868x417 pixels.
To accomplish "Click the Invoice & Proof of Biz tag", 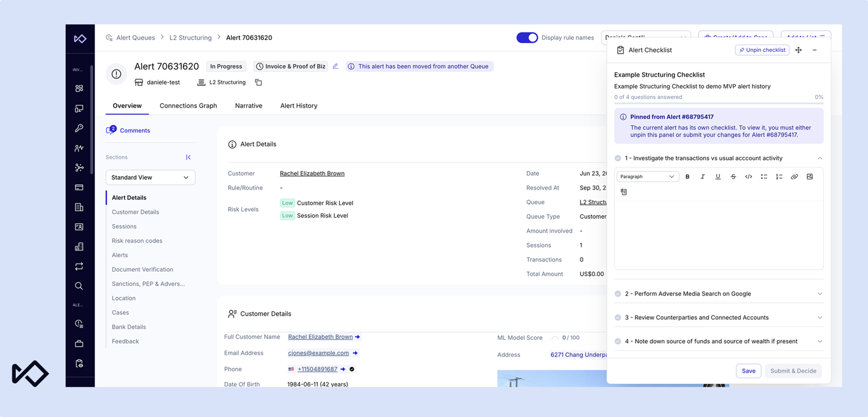I will click(x=291, y=66).
